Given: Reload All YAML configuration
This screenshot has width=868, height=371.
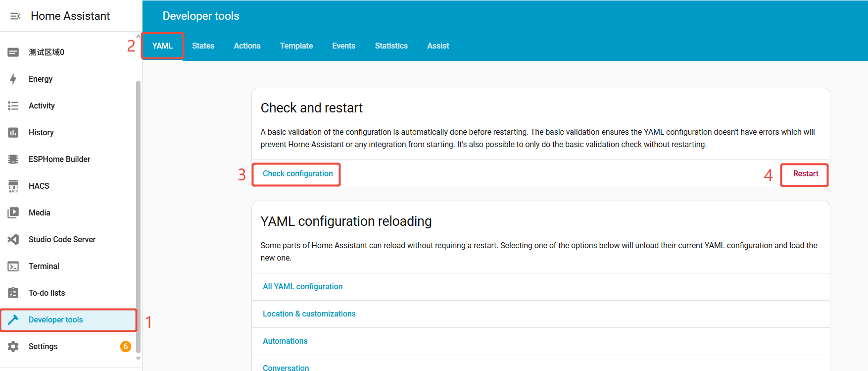Looking at the screenshot, I should coord(302,286).
